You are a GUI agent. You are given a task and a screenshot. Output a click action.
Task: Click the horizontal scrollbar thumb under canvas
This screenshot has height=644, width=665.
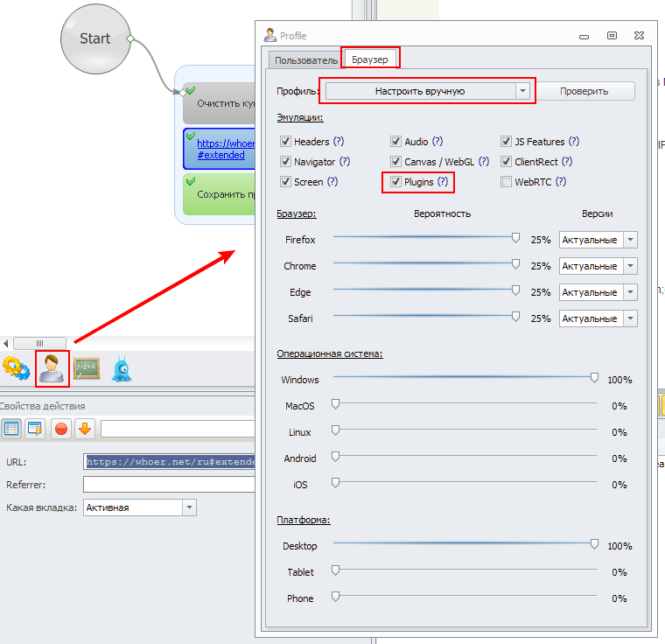tap(40, 343)
